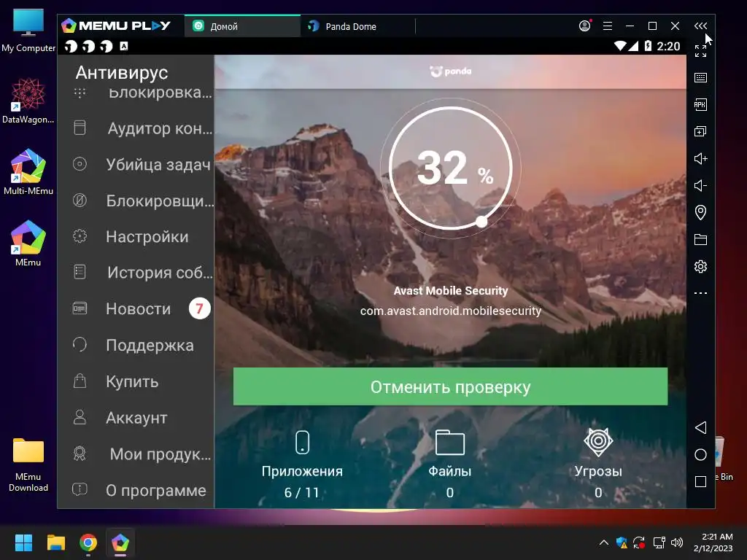Click the Аккаунт person icon
This screenshot has width=747, height=560.
[80, 416]
